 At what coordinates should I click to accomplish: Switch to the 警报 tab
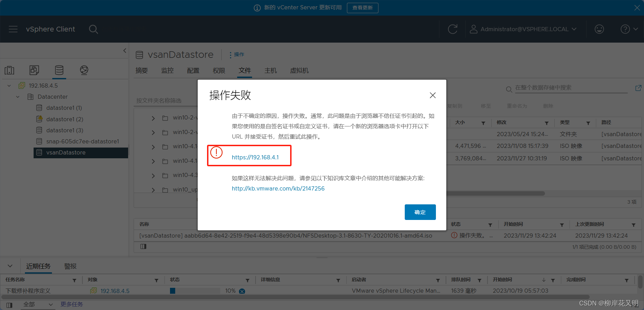70,266
